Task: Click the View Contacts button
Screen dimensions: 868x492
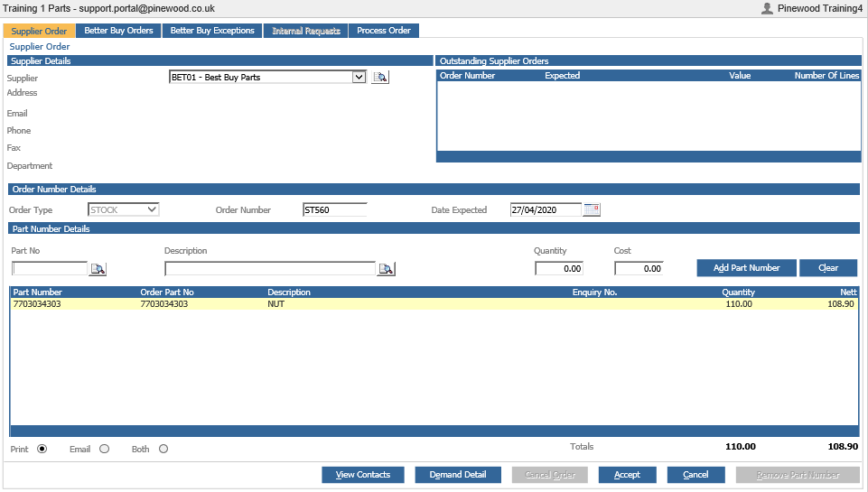Action: (363, 475)
